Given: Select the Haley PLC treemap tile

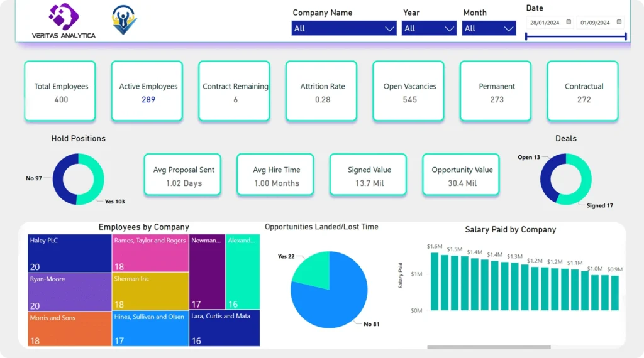Looking at the screenshot, I should 70,253.
